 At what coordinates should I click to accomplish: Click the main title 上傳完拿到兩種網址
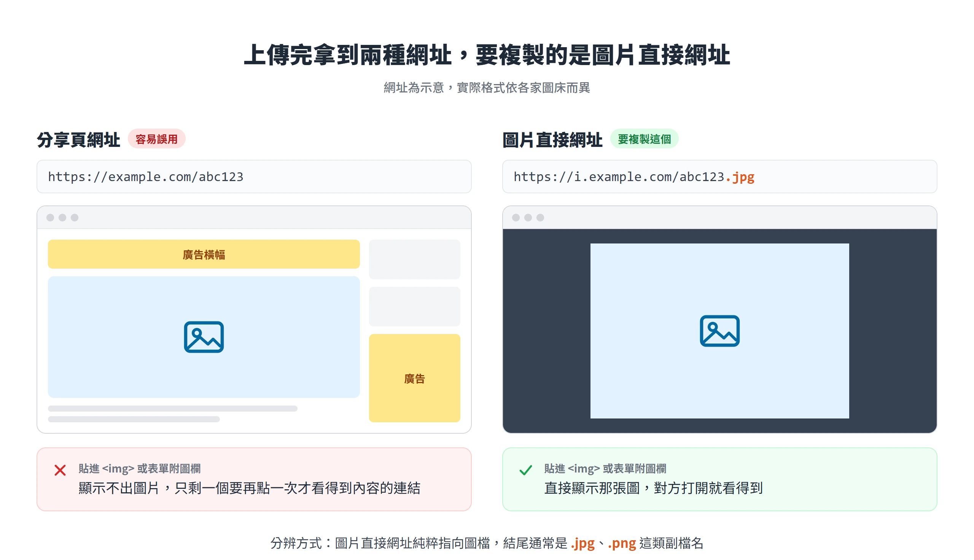348,55
